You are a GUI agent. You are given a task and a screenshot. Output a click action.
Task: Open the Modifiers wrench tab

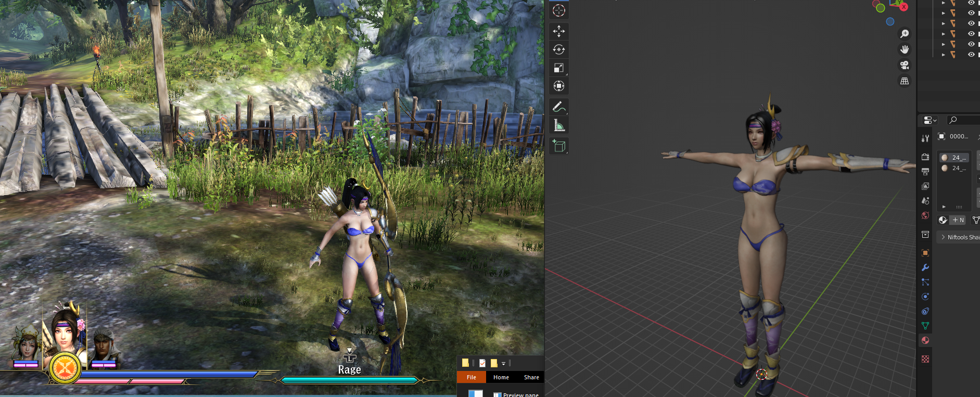pyautogui.click(x=925, y=267)
